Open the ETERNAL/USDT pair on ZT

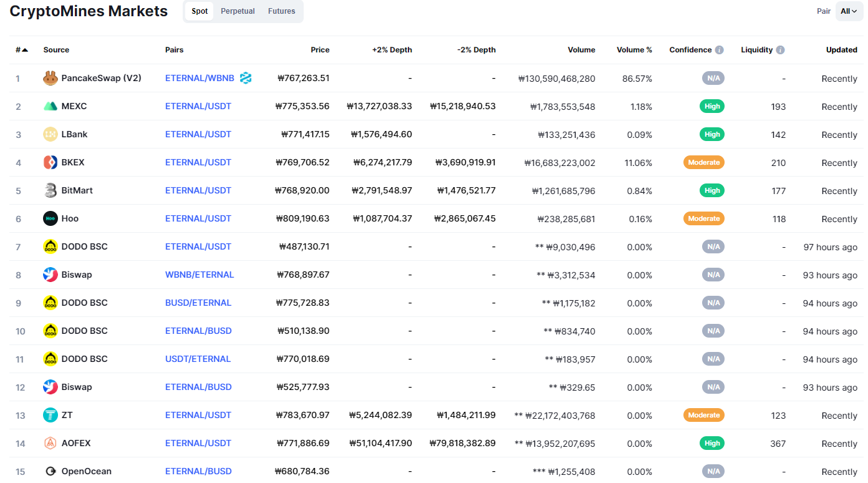point(198,415)
